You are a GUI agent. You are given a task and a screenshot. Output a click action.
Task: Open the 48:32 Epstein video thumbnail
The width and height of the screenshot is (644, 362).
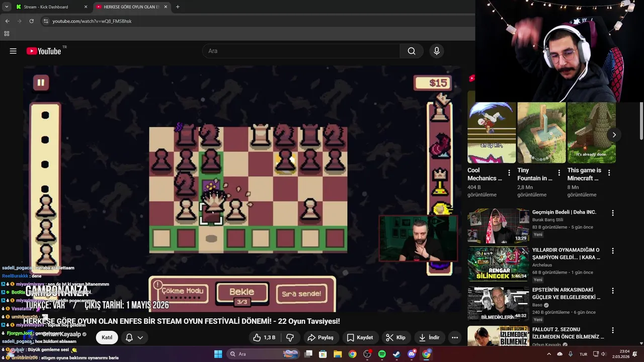pos(499,304)
